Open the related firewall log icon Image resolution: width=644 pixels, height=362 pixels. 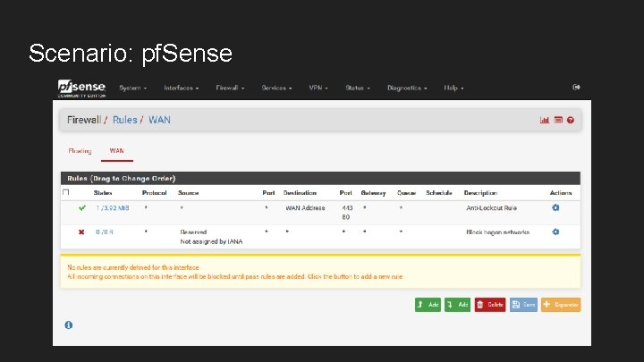[558, 120]
